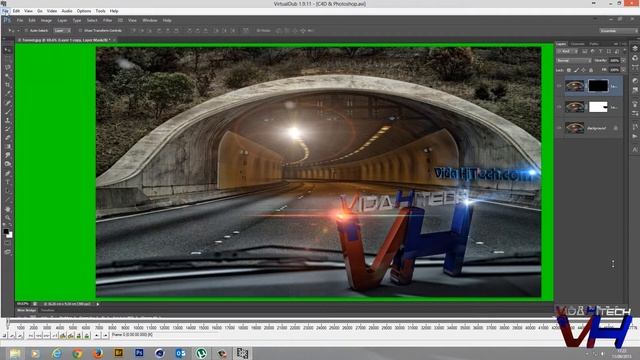Click the VirtualDub timeline position slider
The width and height of the screenshot is (640, 360).
click(x=7, y=322)
